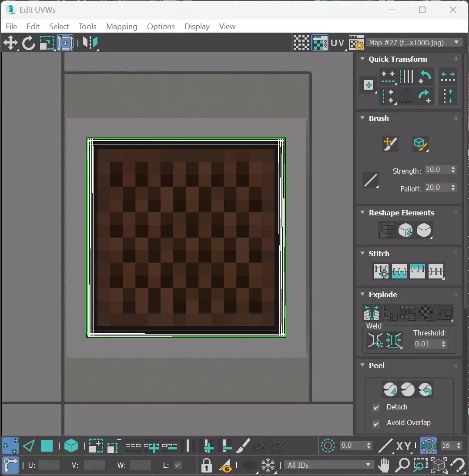469x476 pixels.
Task: Select Vertex subobject mode
Action: (10, 446)
